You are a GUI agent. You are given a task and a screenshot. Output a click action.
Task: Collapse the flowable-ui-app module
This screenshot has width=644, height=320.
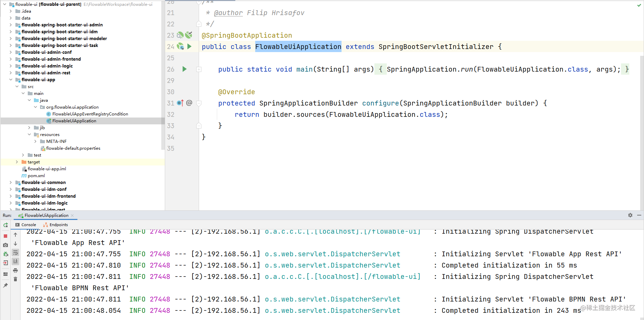[x=11, y=80]
